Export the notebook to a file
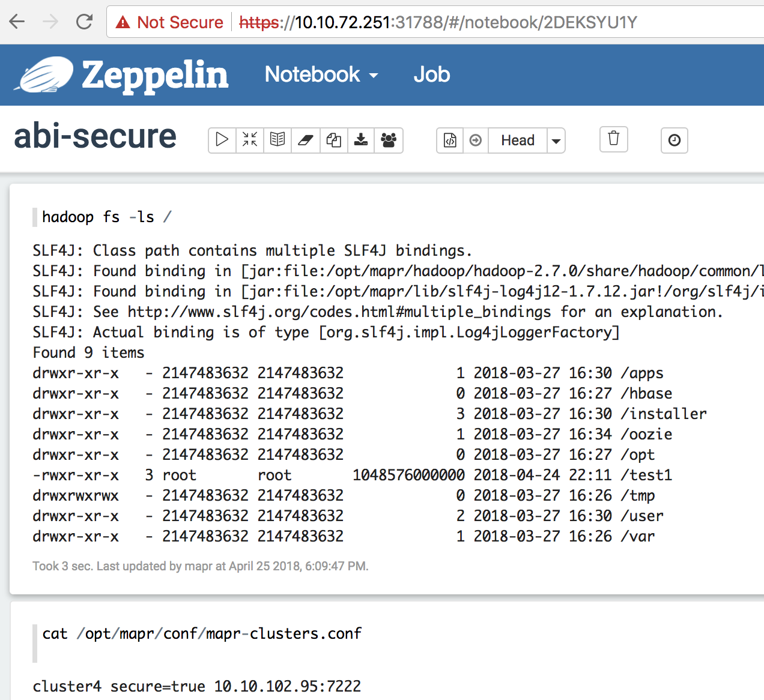Image resolution: width=764 pixels, height=700 pixels. [361, 140]
